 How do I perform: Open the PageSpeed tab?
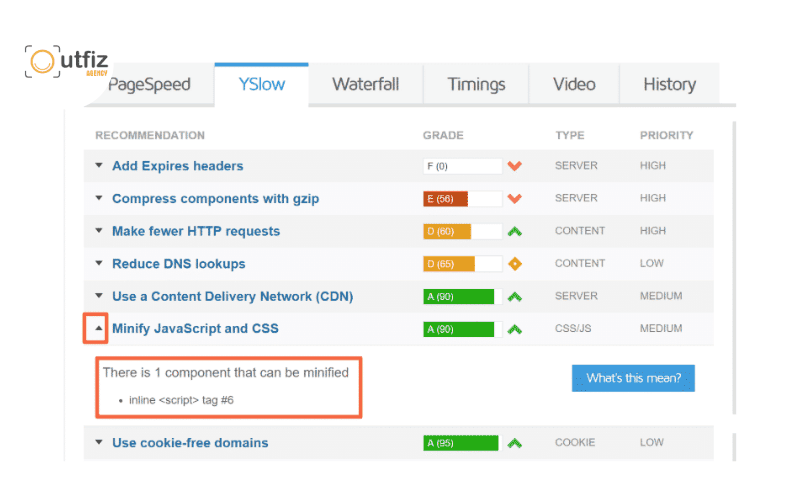tap(149, 84)
